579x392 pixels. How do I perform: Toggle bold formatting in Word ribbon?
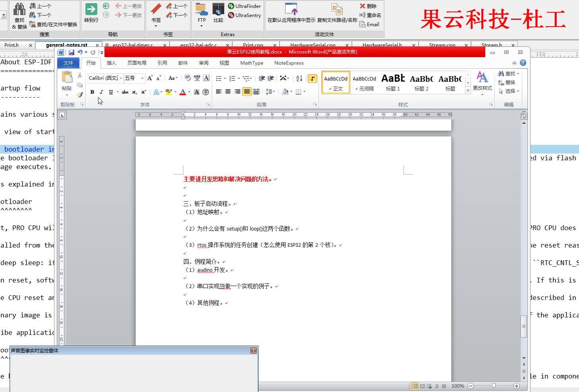92,92
